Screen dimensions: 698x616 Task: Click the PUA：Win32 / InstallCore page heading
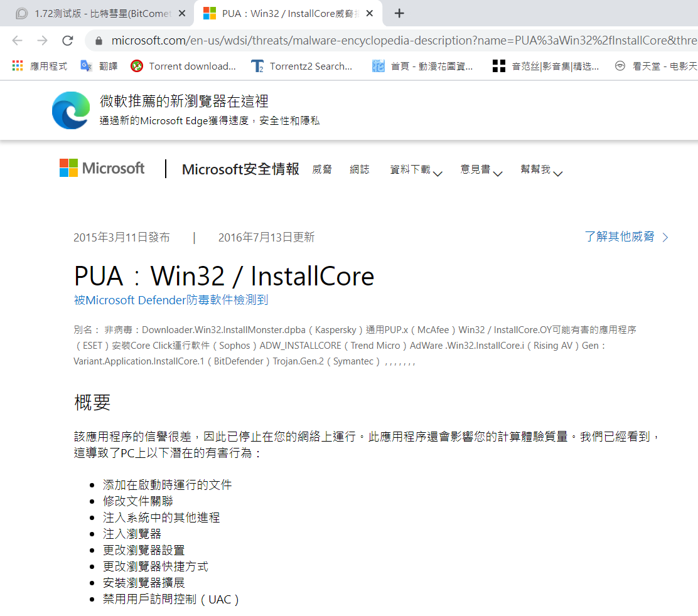[224, 276]
